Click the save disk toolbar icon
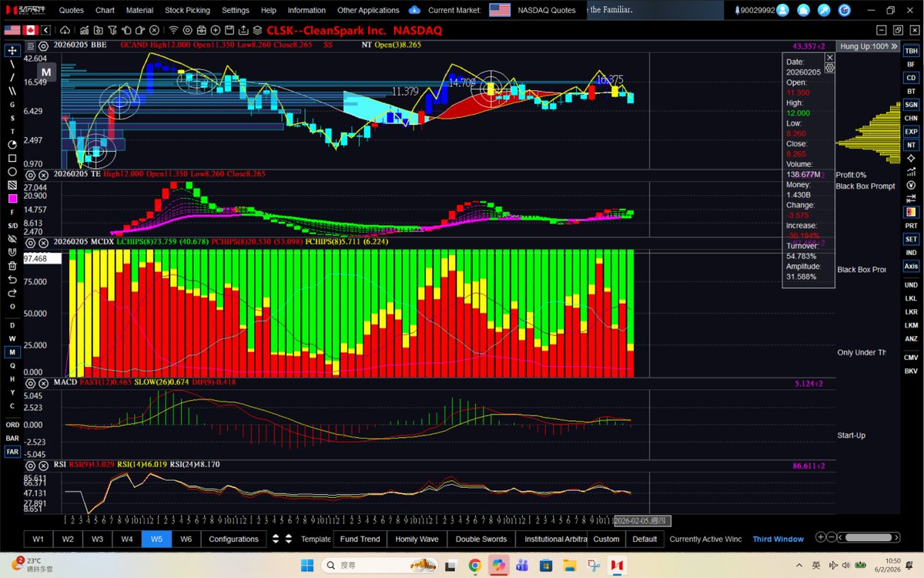 pyautogui.click(x=229, y=30)
